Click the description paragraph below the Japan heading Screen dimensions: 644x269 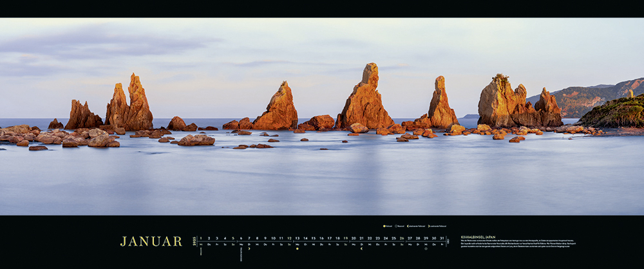click(518, 244)
